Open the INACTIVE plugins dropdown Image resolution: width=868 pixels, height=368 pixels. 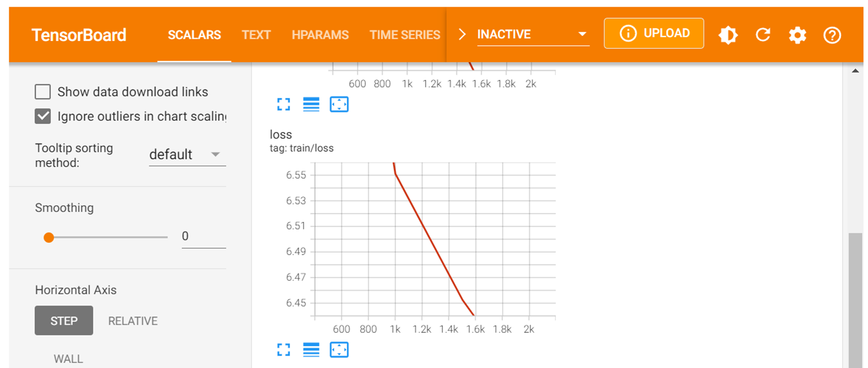[x=533, y=34]
